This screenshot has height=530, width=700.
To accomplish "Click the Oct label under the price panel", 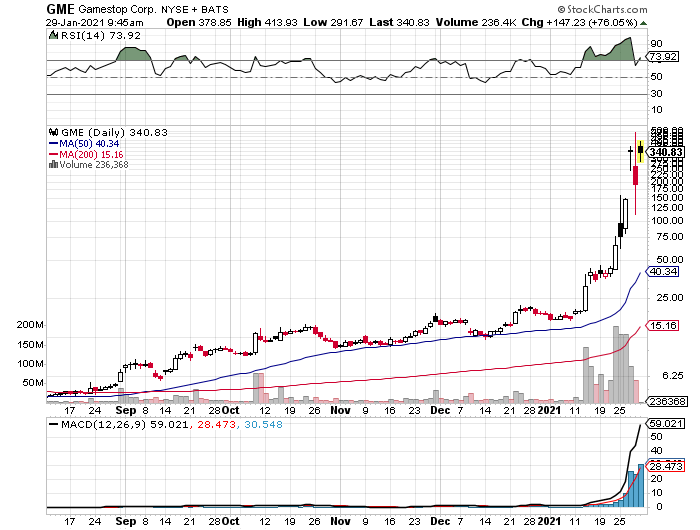I will click(x=230, y=410).
